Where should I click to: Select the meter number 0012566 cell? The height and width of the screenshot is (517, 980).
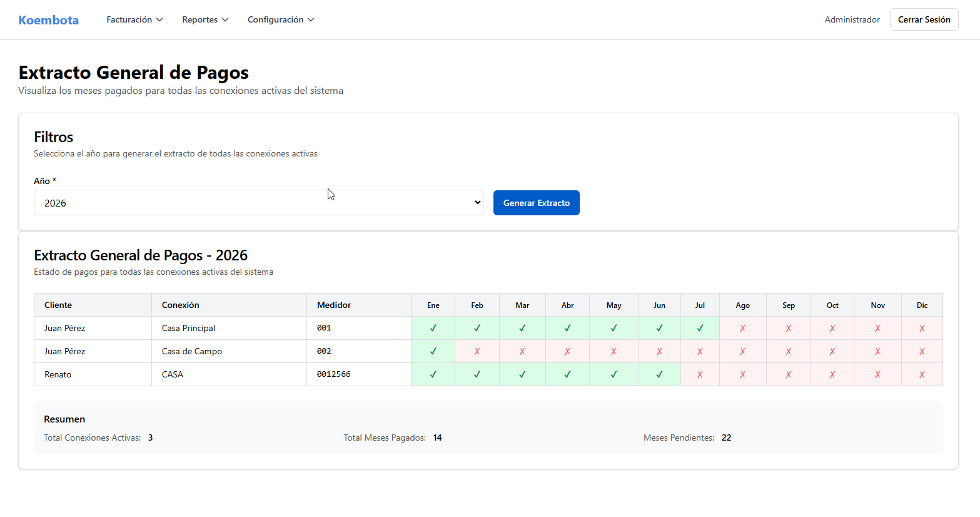point(334,374)
